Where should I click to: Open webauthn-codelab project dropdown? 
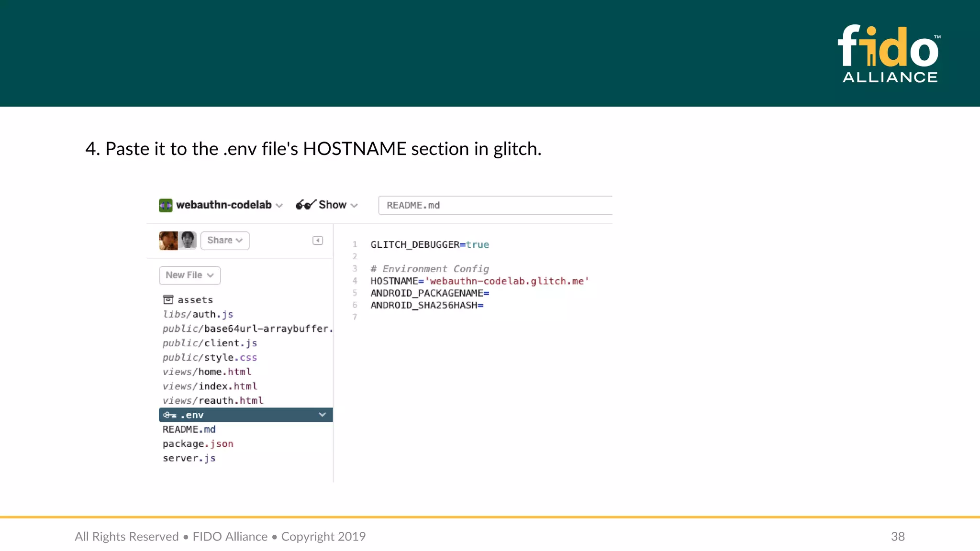(279, 206)
